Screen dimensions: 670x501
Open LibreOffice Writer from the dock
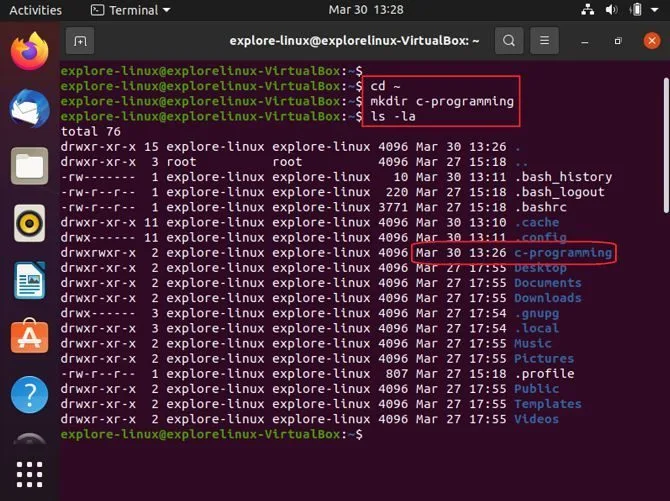tap(29, 280)
